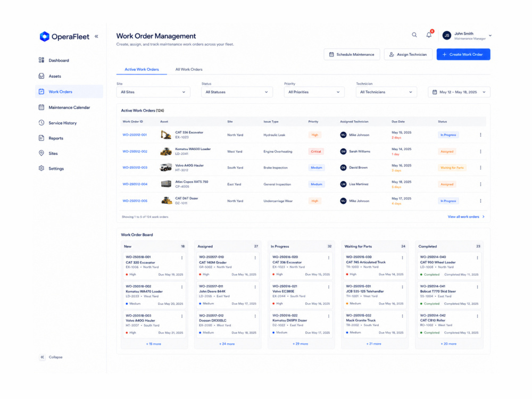Click Due Date column header

pos(398,121)
